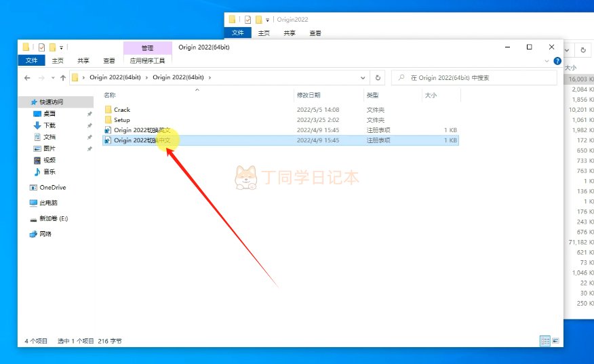Viewport: 594px width, 364px height.
Task: Click 文件 tab in background Origin2022 window
Action: click(x=237, y=33)
